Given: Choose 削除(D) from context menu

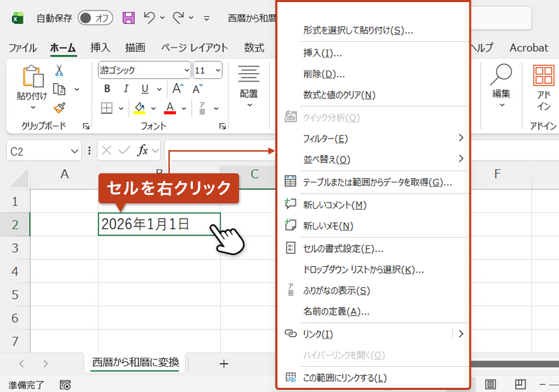Looking at the screenshot, I should click(x=372, y=74).
